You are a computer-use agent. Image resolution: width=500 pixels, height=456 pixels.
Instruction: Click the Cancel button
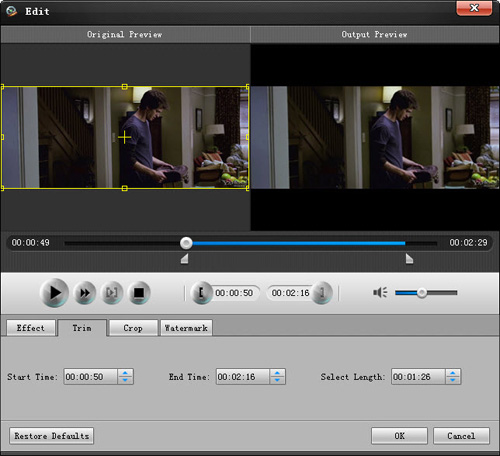pyautogui.click(x=461, y=436)
